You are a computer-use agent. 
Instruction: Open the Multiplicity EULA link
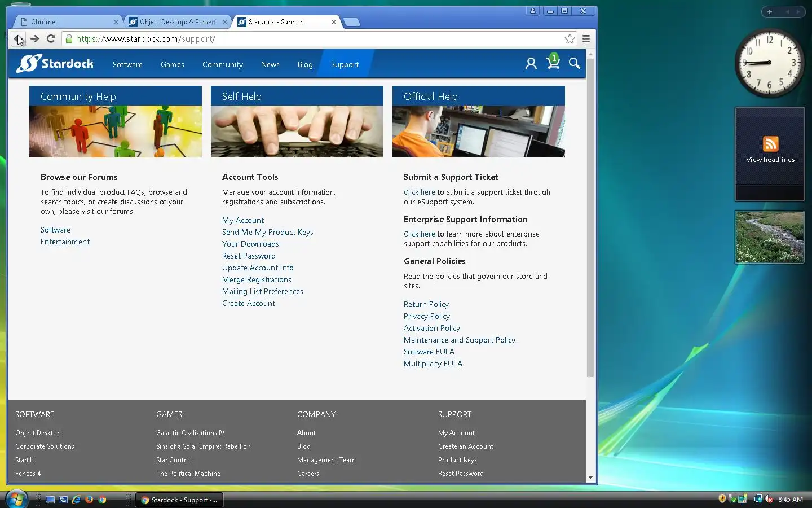tap(433, 364)
